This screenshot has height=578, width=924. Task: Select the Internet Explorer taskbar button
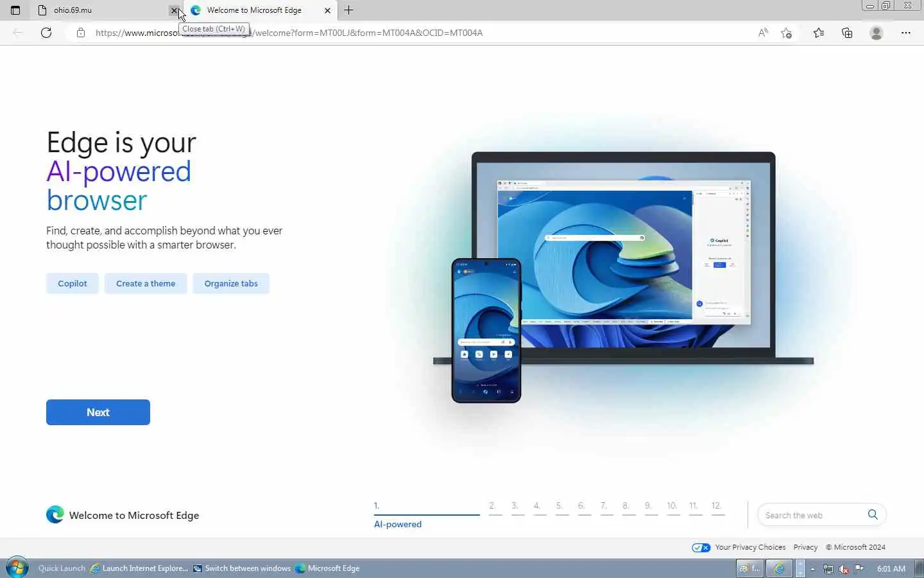tap(779, 568)
